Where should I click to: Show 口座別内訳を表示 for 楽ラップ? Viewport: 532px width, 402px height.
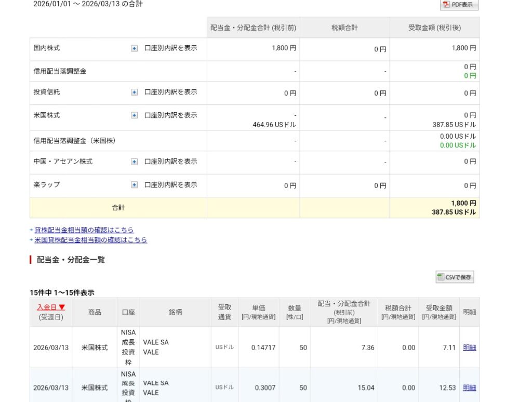(170, 184)
